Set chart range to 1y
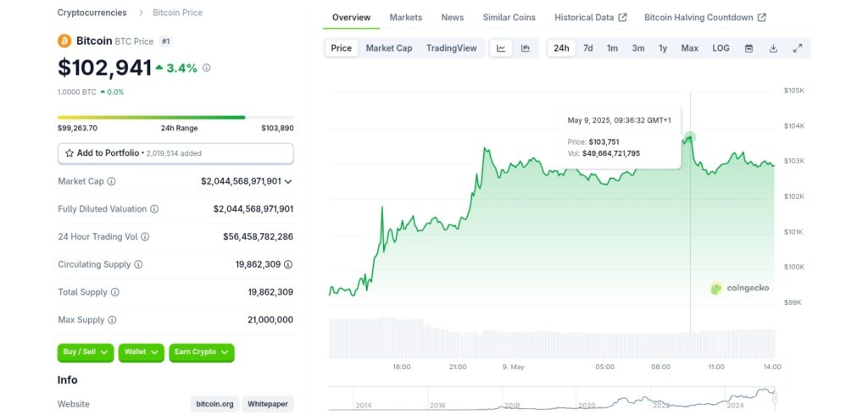The width and height of the screenshot is (868, 415). [663, 48]
